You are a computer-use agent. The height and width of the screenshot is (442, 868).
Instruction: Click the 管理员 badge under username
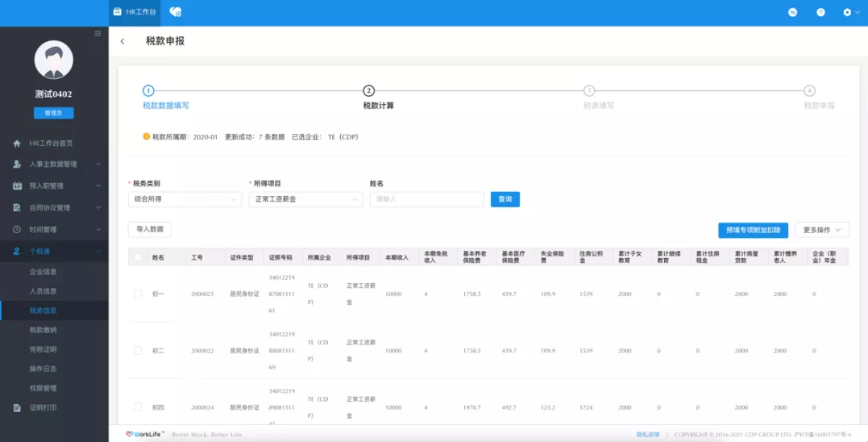click(54, 113)
